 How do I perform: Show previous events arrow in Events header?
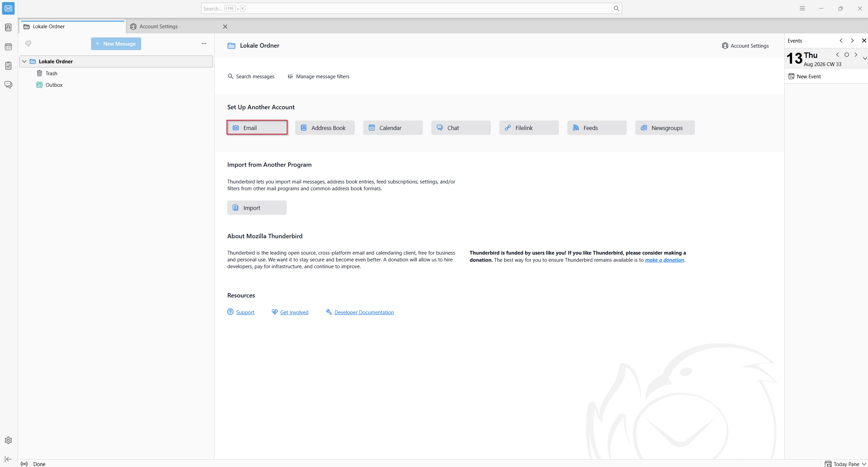[x=841, y=41]
